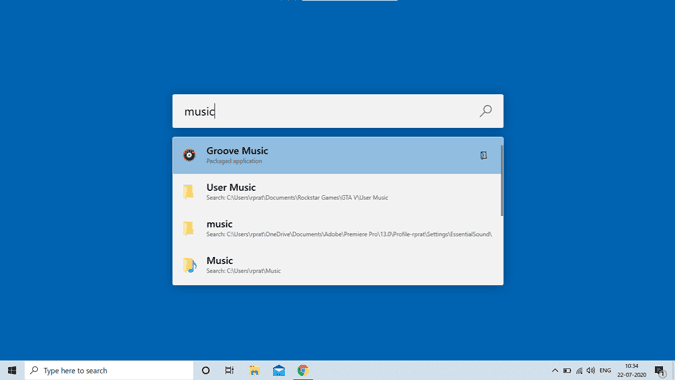Viewport: 675px width, 380px height.
Task: Open the Groove Music result
Action: pyautogui.click(x=337, y=155)
